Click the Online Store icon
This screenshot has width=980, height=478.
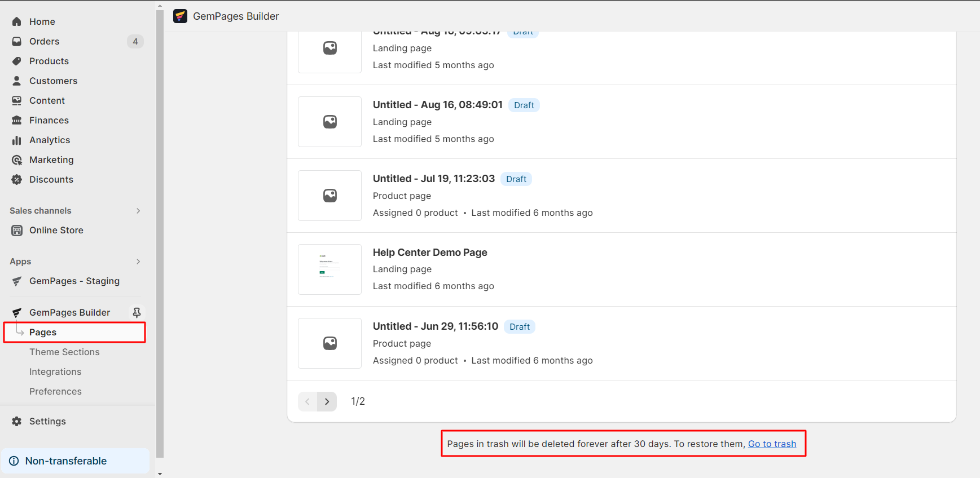(x=17, y=230)
